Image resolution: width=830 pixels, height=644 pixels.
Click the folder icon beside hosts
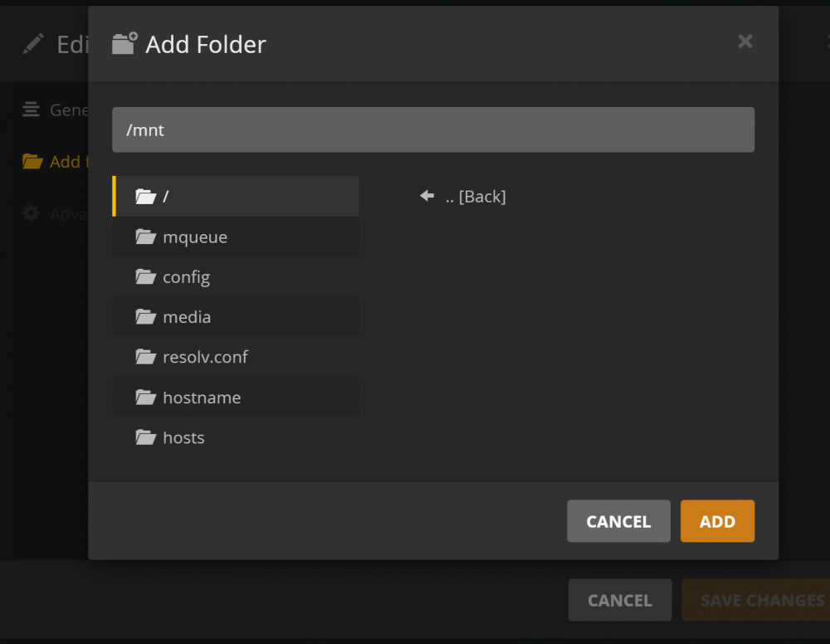[x=145, y=437]
